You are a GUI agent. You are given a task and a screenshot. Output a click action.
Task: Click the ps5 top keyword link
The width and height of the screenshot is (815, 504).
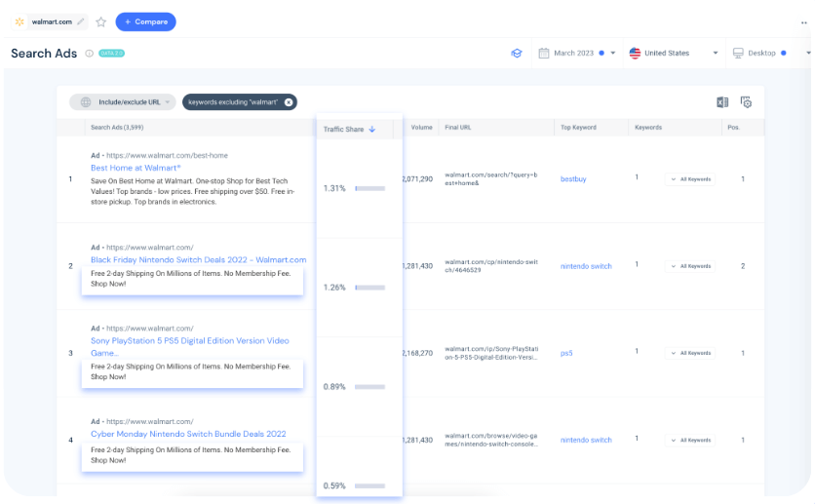tap(566, 353)
